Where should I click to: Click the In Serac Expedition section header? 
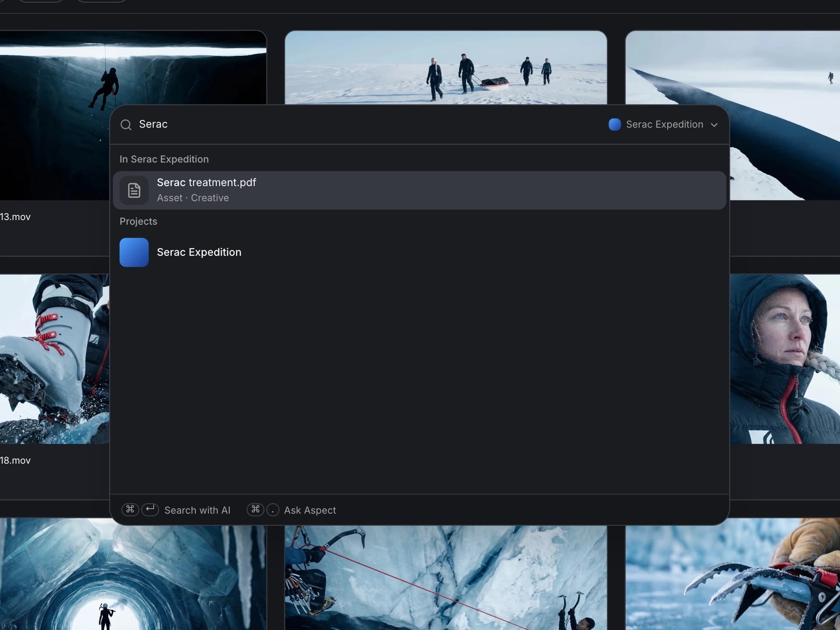click(x=164, y=159)
